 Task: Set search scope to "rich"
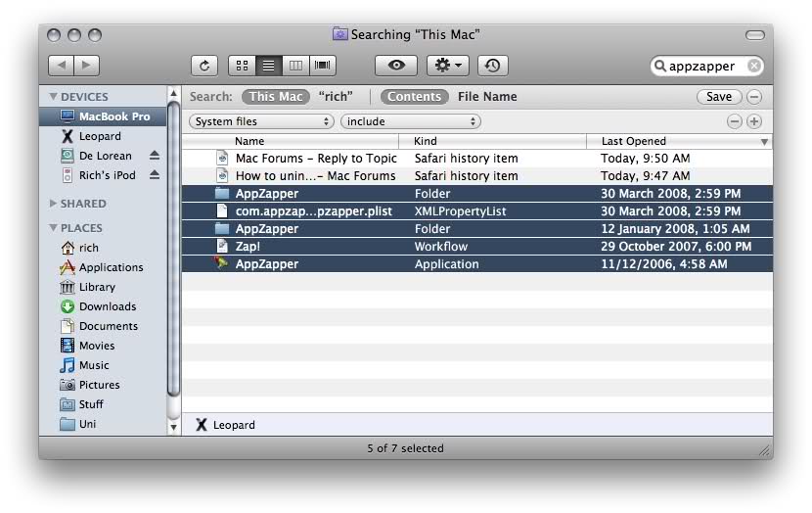[x=336, y=97]
